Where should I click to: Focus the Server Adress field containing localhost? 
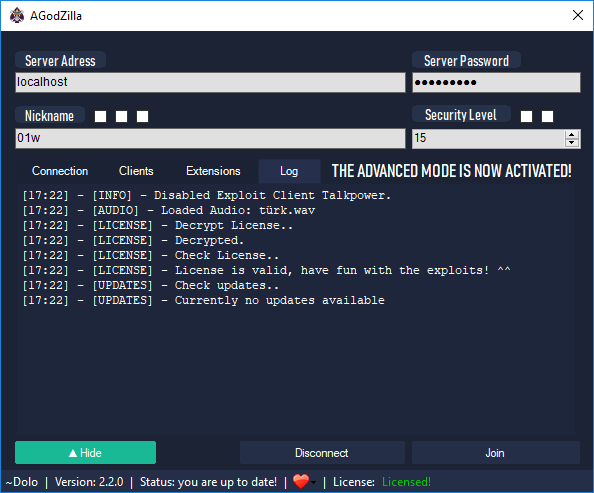point(210,82)
